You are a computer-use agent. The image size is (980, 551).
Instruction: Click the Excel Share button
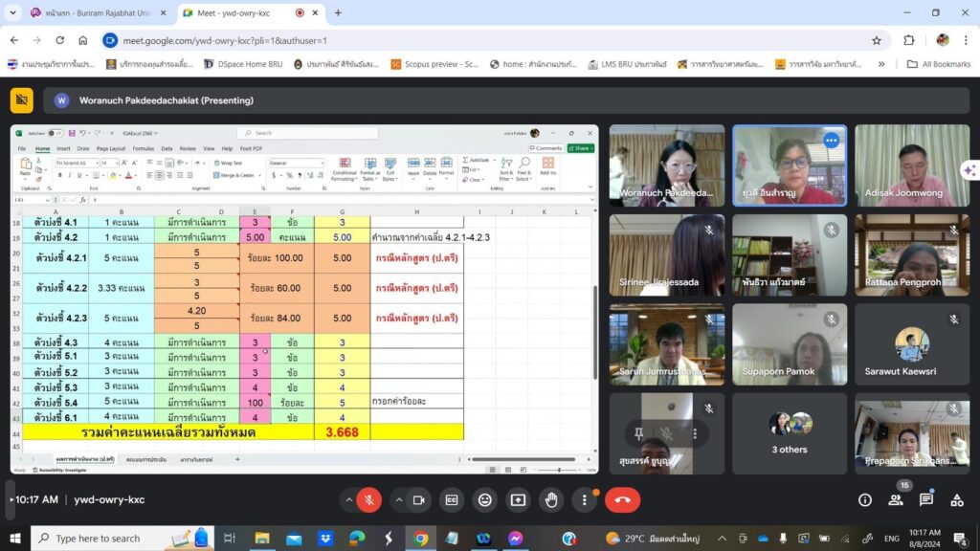[581, 148]
